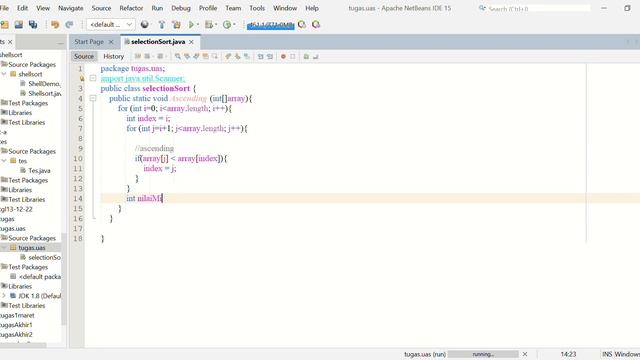Click the Save All toolbar icon
Viewport: 640px width, 360px height.
(33, 25)
